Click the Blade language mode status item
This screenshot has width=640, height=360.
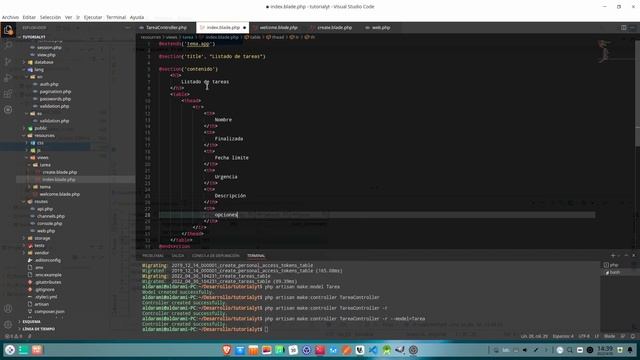tap(609, 336)
